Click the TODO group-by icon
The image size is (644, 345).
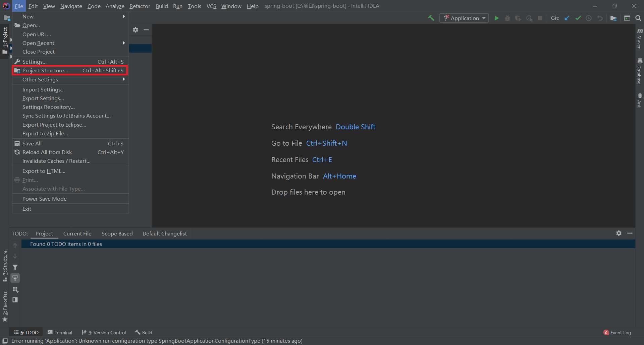tap(15, 289)
